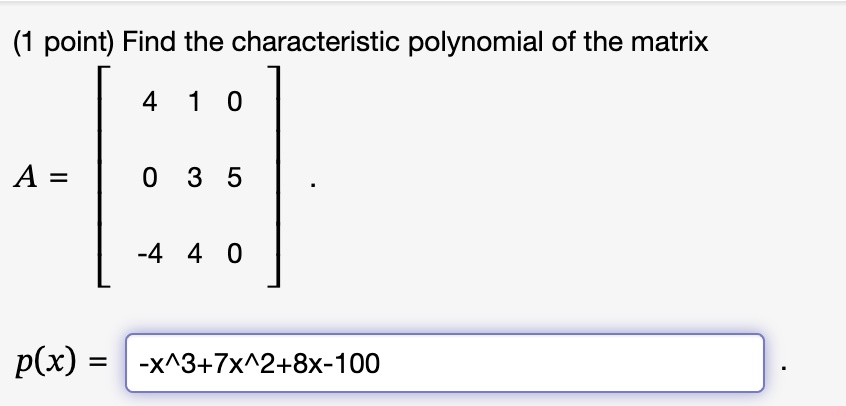Click the 4 in bottom row middle
This screenshot has height=406, width=846.
(195, 253)
